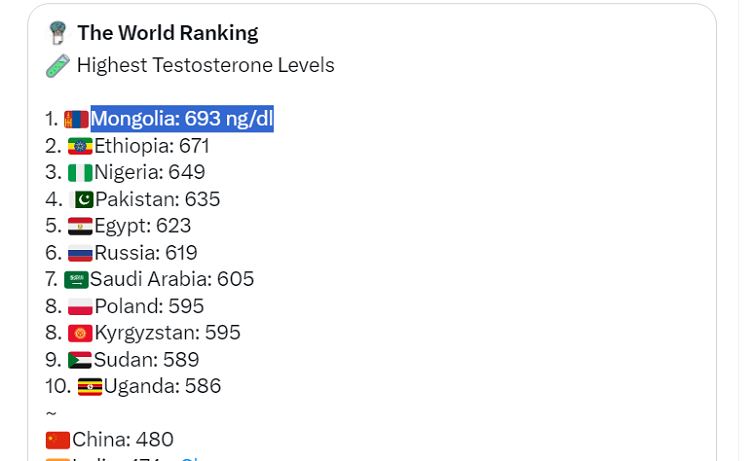Click the Egypt flag emoji
The height and width of the screenshot is (461, 750).
coord(81,226)
